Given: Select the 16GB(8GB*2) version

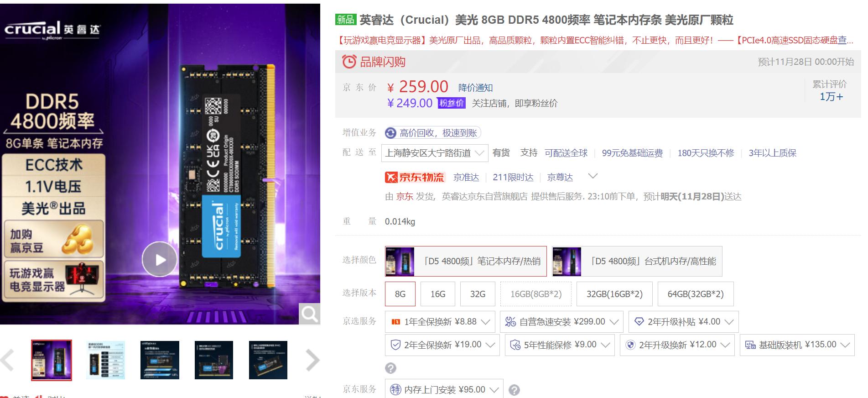Looking at the screenshot, I should pos(536,294).
